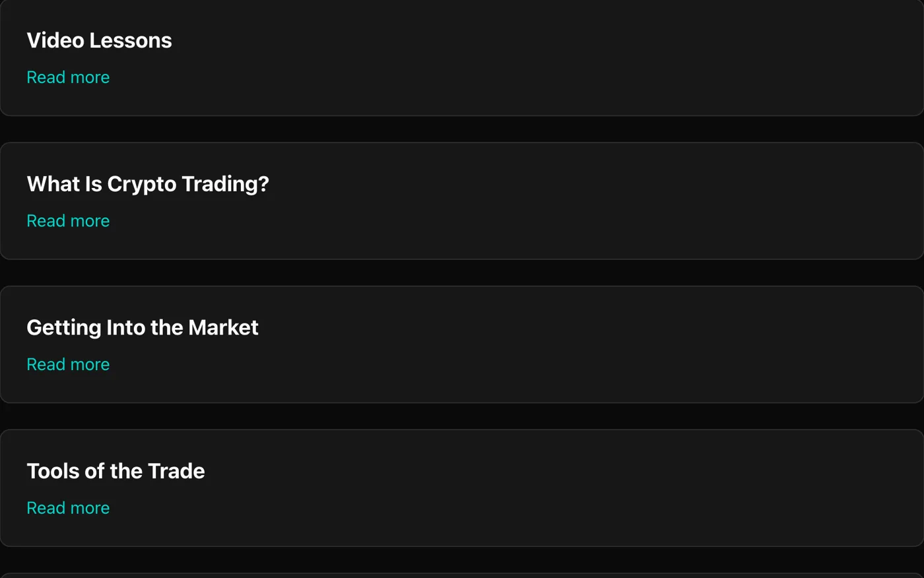The image size is (924, 578).
Task: Select the Tools of the Trade title
Action: click(x=115, y=471)
